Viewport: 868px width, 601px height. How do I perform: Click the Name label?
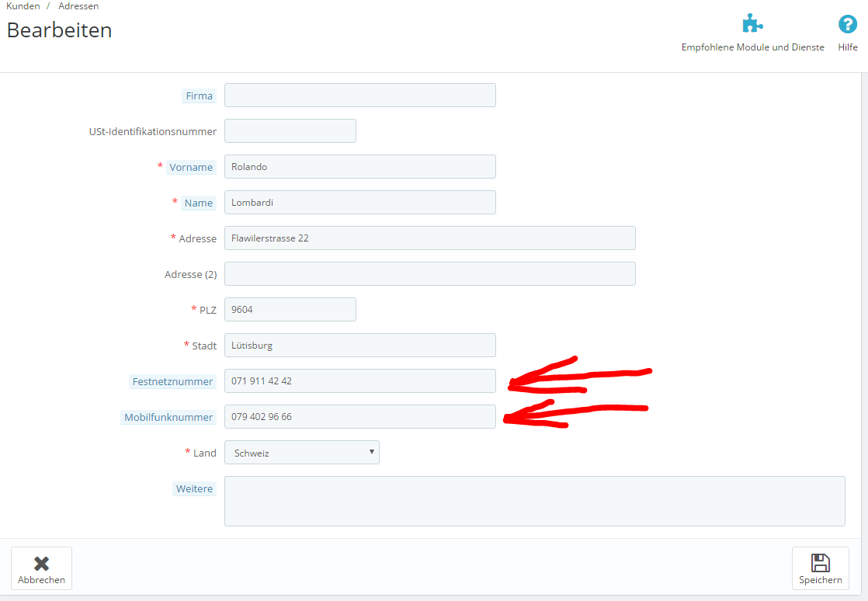198,203
